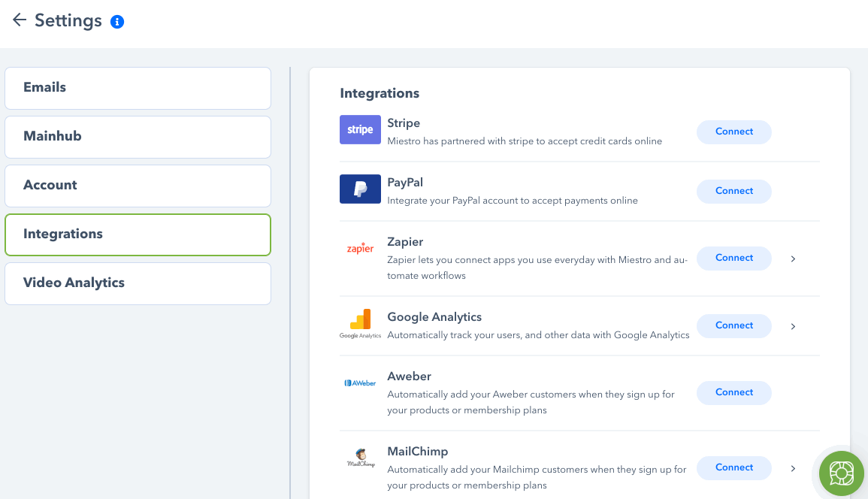Open the green help lifebuoy widget

coord(842,473)
